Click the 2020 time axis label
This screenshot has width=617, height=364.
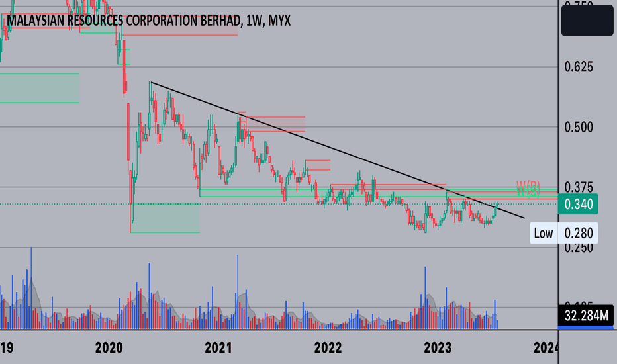109,348
